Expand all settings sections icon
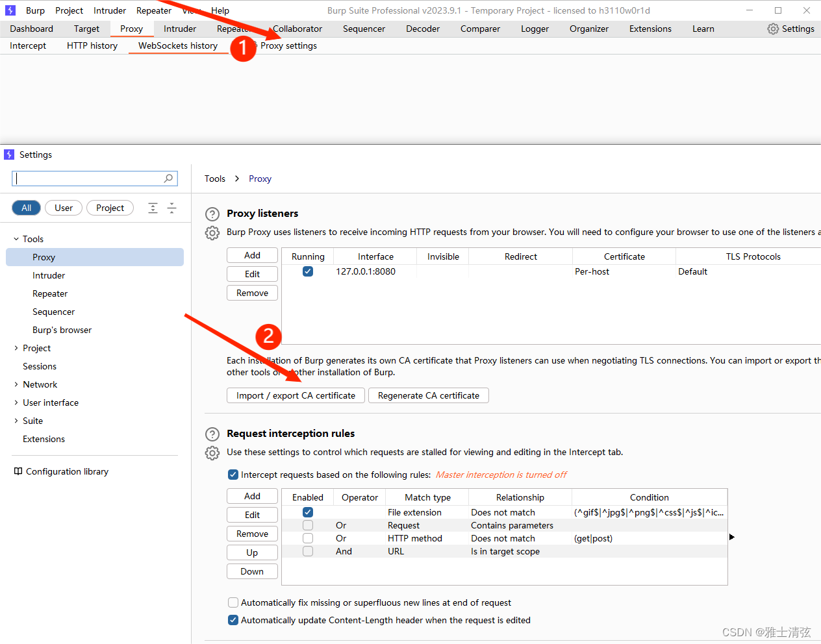821x644 pixels. click(153, 208)
